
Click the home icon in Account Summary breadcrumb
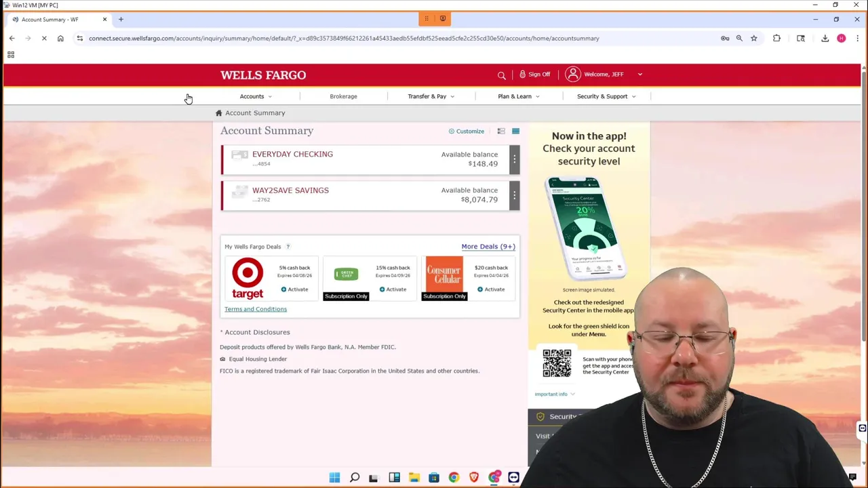[218, 113]
